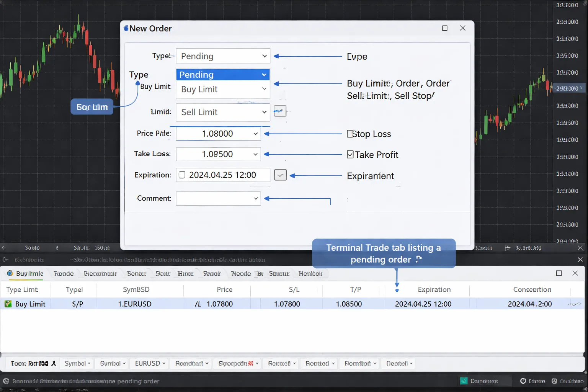Switch to the Sarotr terminal tab

pos(279,273)
